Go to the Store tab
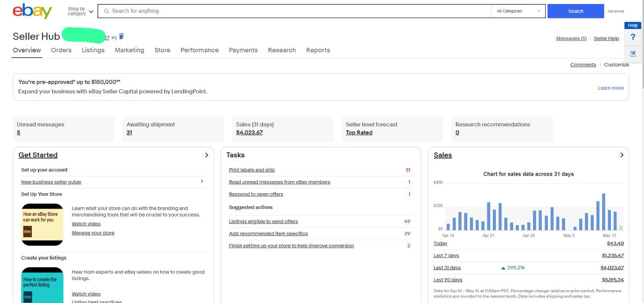 click(x=162, y=50)
